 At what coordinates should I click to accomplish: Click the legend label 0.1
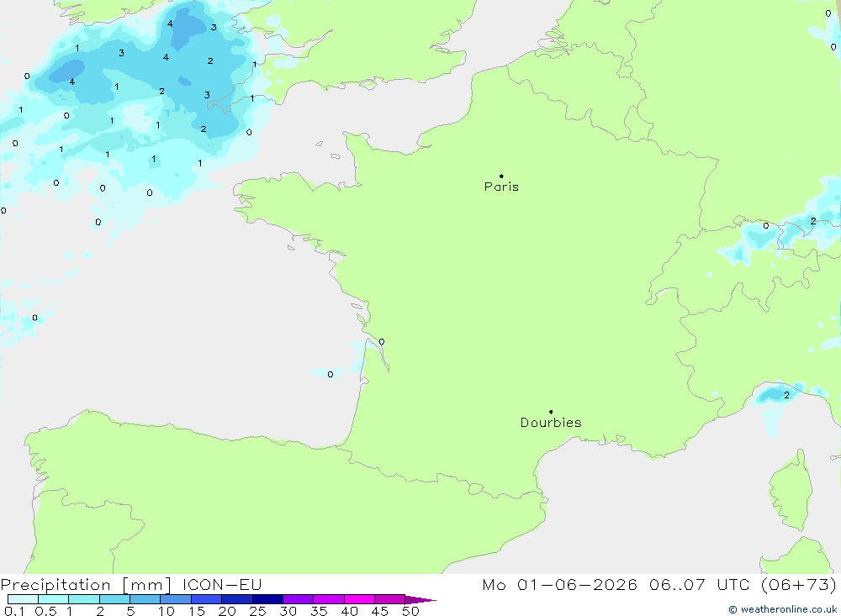pos(14,611)
